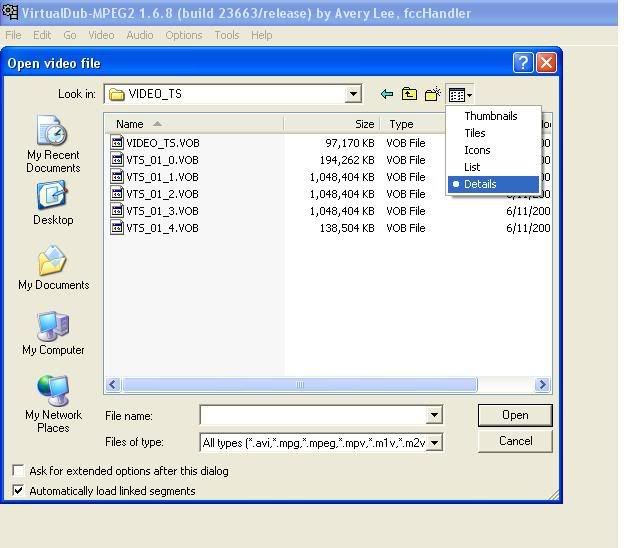Screen dimensions: 640x548
Task: Choose Thumbnails view from menu
Action: [x=493, y=116]
